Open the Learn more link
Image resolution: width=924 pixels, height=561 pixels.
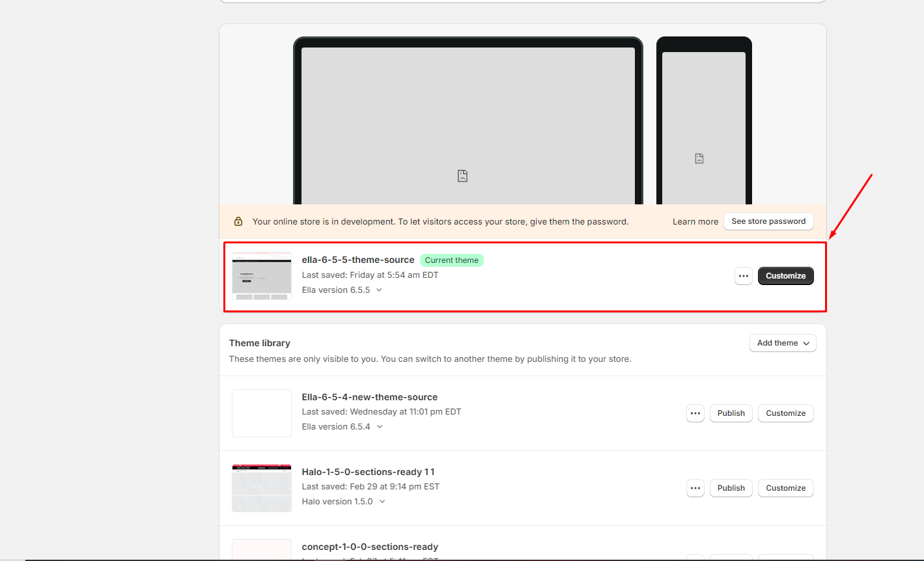click(x=695, y=222)
